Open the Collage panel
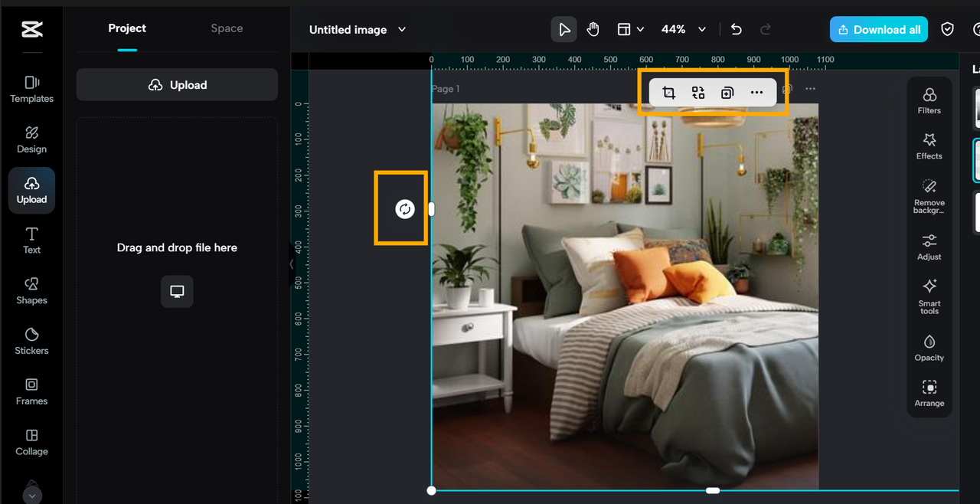This screenshot has width=980, height=504. point(31,442)
